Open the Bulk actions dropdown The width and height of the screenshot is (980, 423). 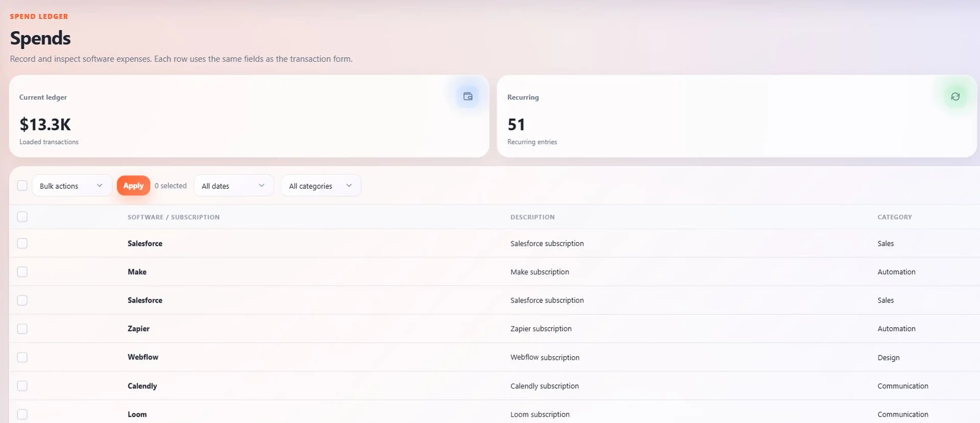pos(72,186)
